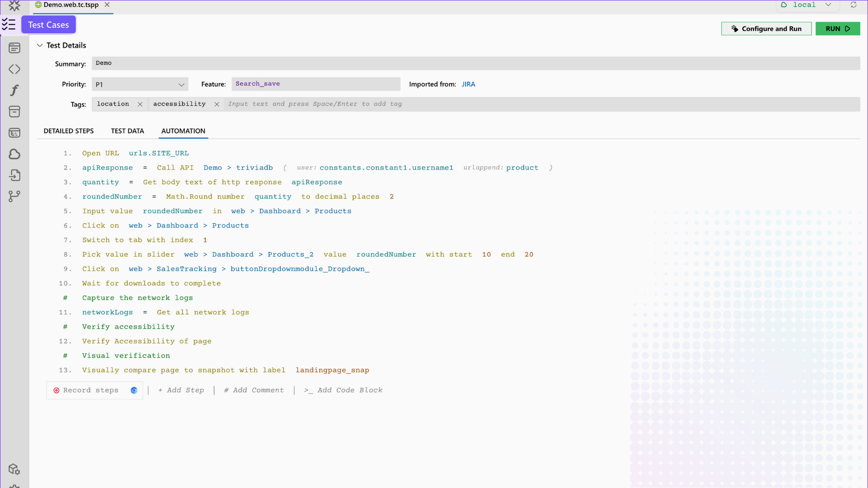Open the functions (f) sidebar icon
Screen dimensions: 868x488
(14, 90)
